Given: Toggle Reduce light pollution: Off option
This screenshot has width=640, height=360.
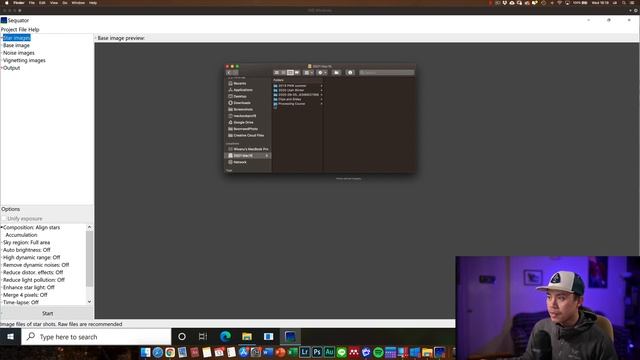Looking at the screenshot, I should click(34, 280).
